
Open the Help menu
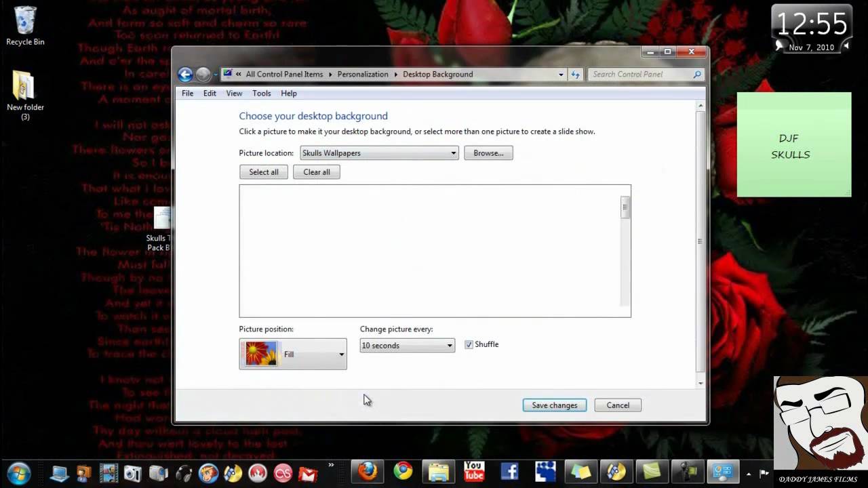click(x=289, y=94)
